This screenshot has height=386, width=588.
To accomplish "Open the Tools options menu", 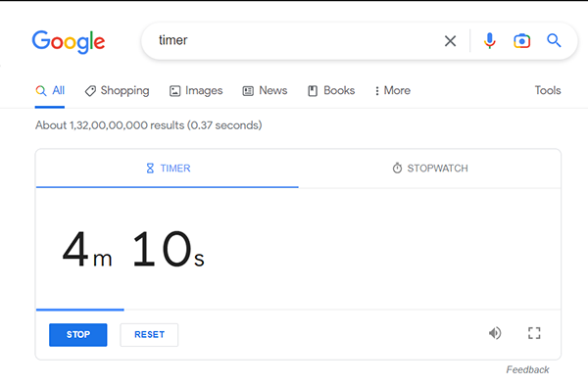I will coord(548,90).
